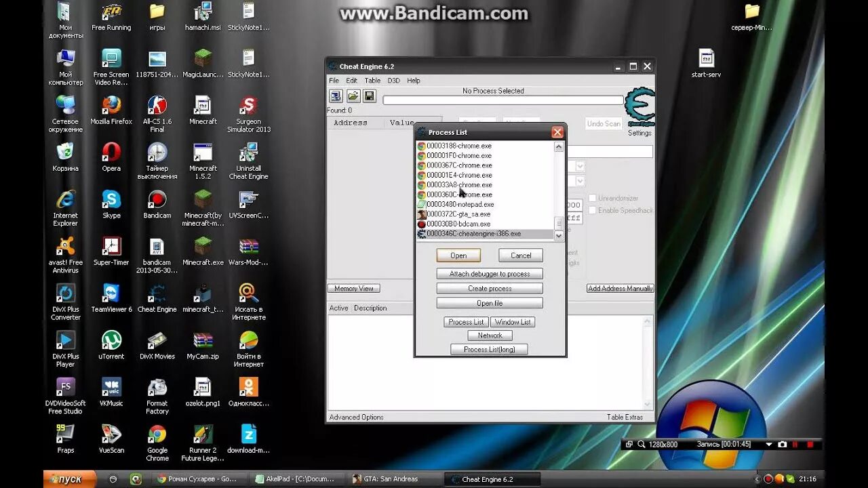Click the Open file button

490,304
